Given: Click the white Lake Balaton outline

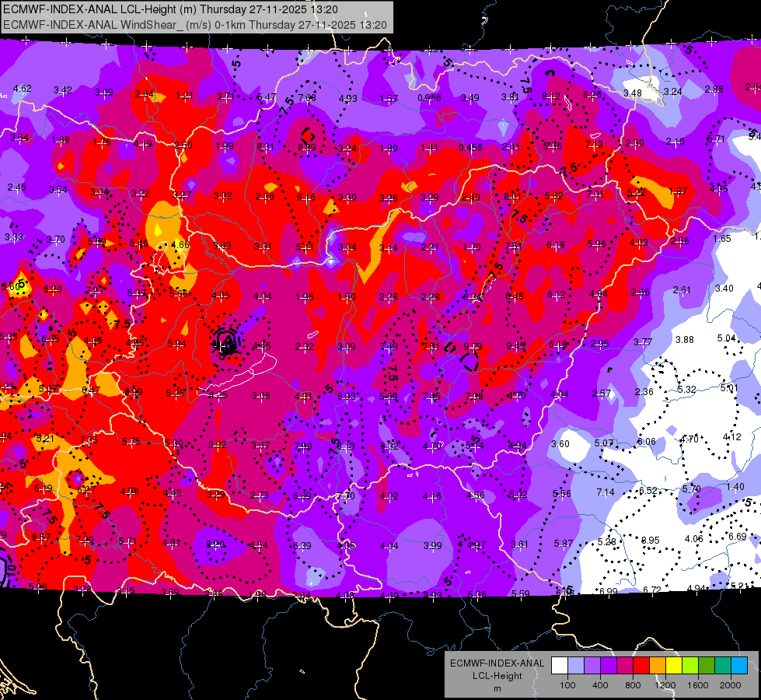Looking at the screenshot, I should coord(238,375).
